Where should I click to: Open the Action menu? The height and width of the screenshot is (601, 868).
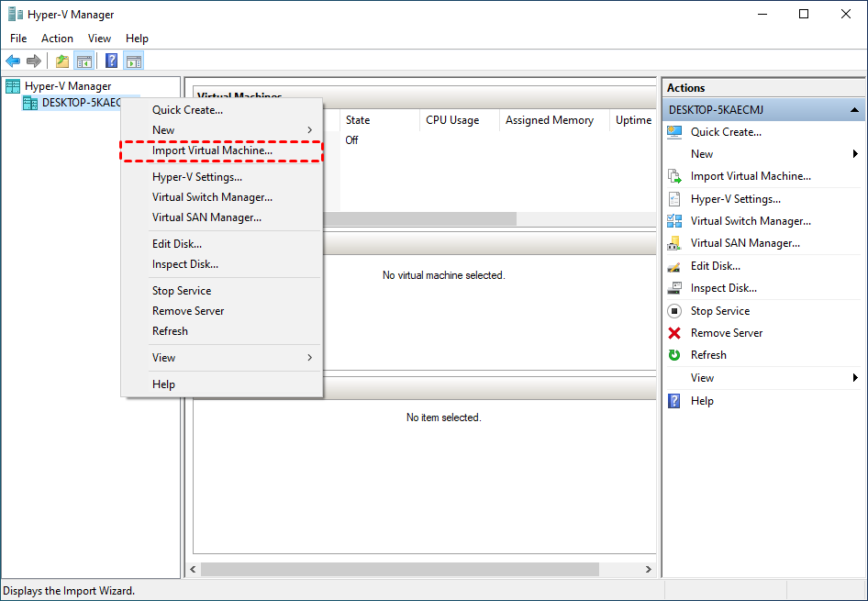pyautogui.click(x=57, y=39)
